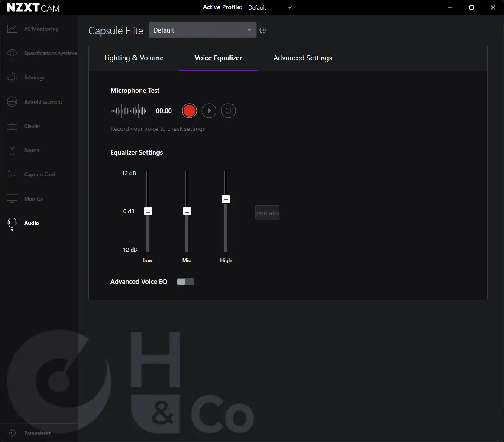Open the Éclairage section
Viewport: 504px width, 442px height.
(x=35, y=78)
